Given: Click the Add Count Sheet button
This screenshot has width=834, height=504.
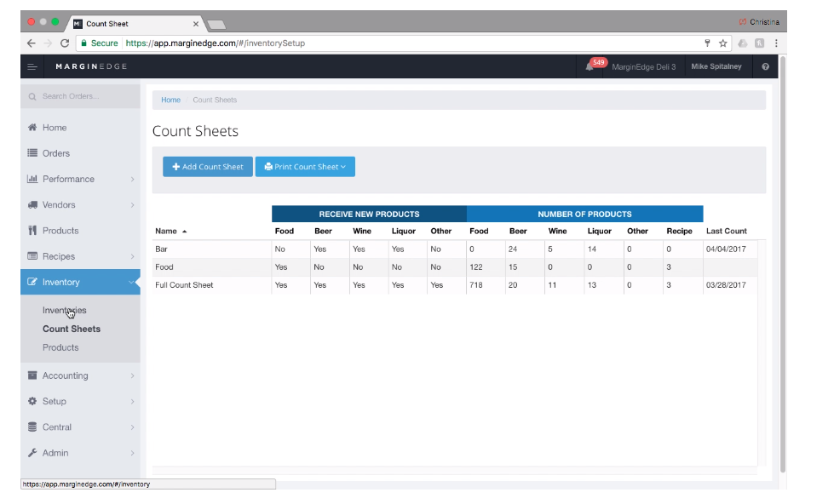Looking at the screenshot, I should tap(208, 167).
